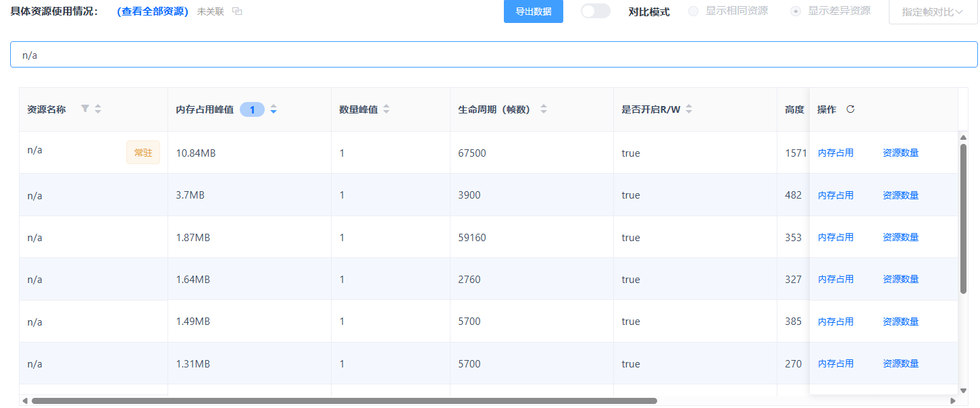
Task: Click the table vertical scrollbar thumb
Action: pos(963,218)
